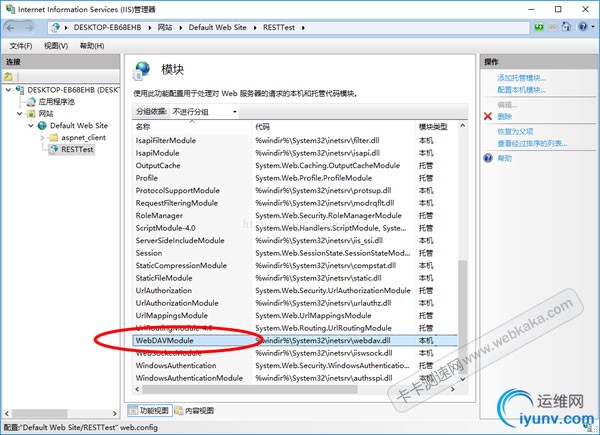Viewport: 600px width, 435px height.
Task: Open the help toolbar dropdown arrow
Action: tap(593, 27)
